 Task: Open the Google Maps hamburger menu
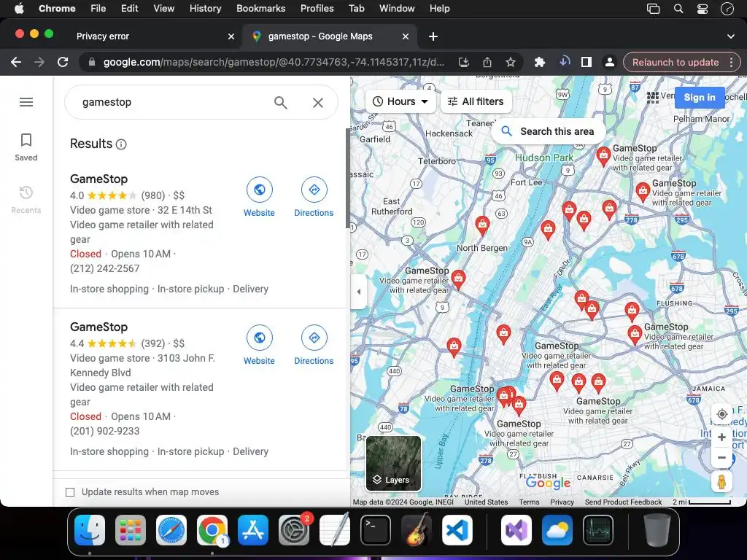coord(26,102)
